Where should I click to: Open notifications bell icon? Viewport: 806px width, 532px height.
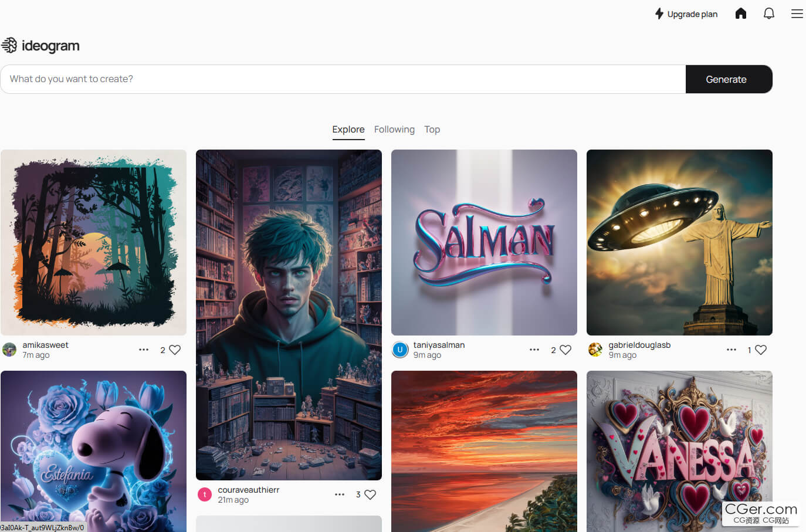[x=768, y=13]
